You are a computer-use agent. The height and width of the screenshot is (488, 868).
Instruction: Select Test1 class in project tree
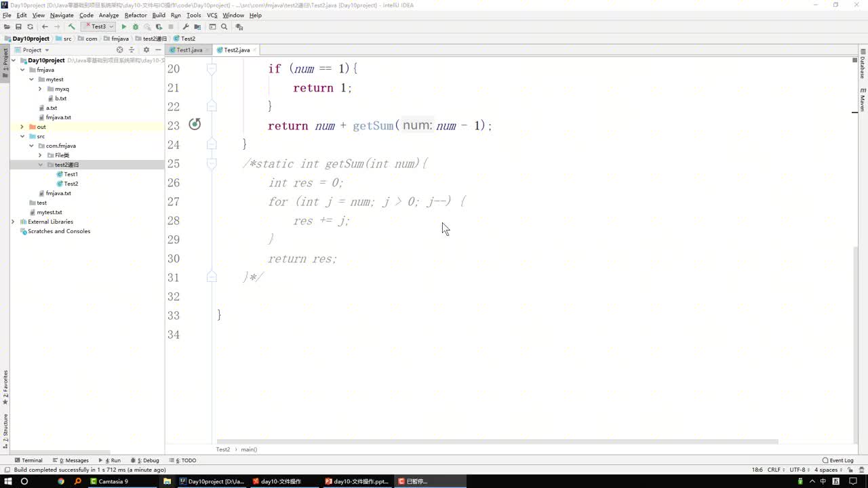pos(67,174)
